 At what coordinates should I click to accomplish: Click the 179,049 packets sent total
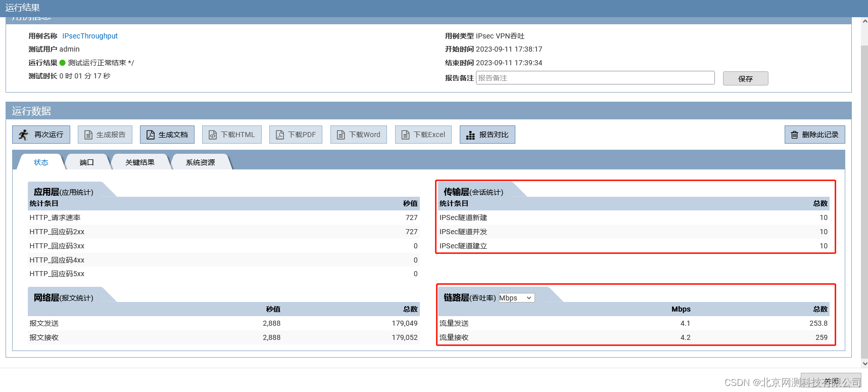pos(405,323)
